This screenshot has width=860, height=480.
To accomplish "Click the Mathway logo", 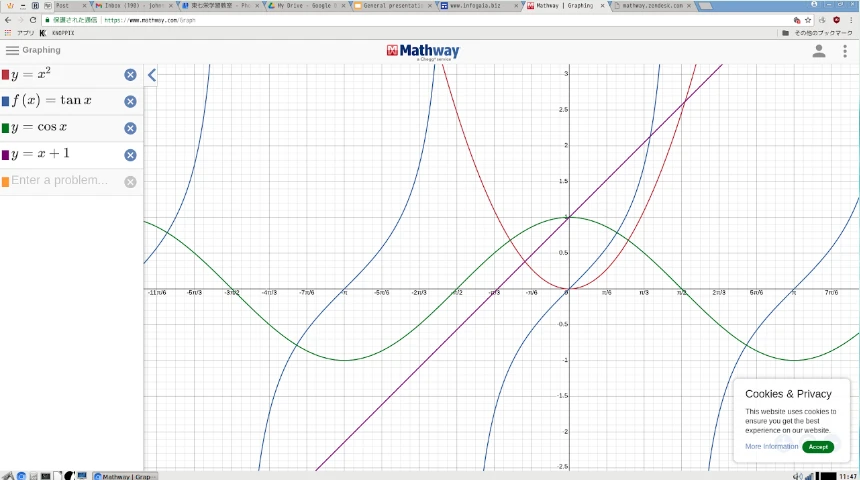I will (x=423, y=52).
